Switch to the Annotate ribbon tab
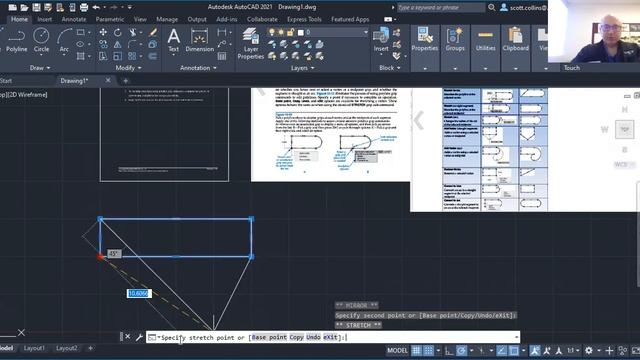The height and width of the screenshot is (360, 640). point(74,19)
